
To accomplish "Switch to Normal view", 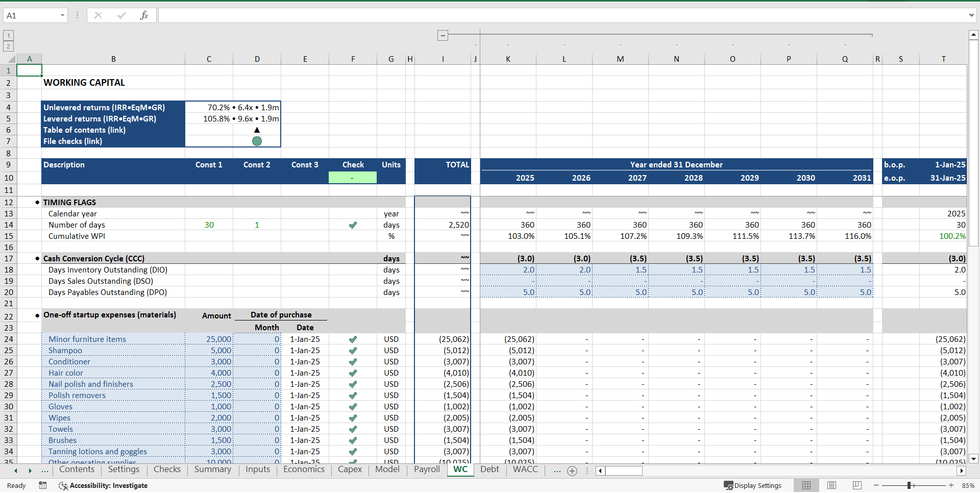I will coord(806,485).
